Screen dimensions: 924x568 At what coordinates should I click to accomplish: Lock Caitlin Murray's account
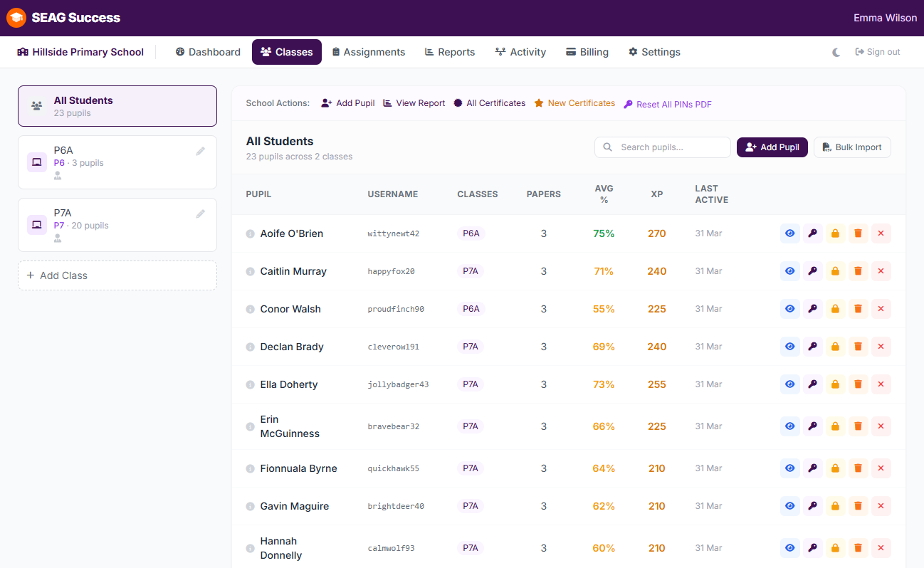click(x=836, y=271)
